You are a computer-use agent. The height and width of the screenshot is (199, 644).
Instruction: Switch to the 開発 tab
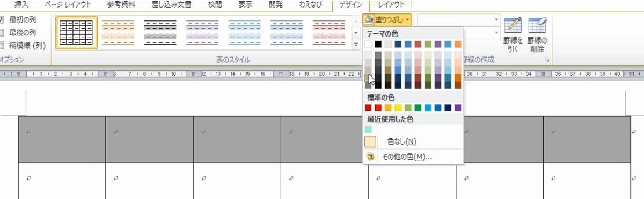[276, 5]
